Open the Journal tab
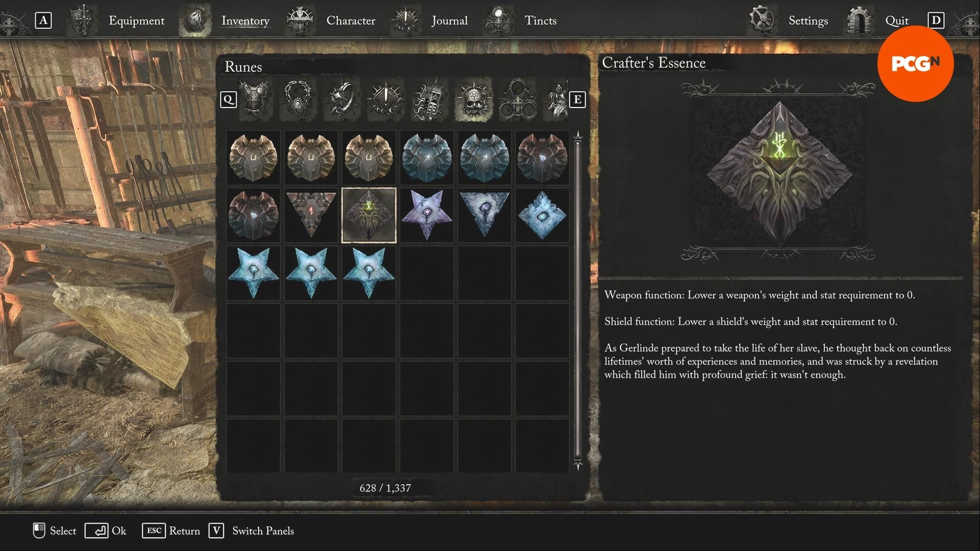The image size is (980, 551). coord(449,21)
